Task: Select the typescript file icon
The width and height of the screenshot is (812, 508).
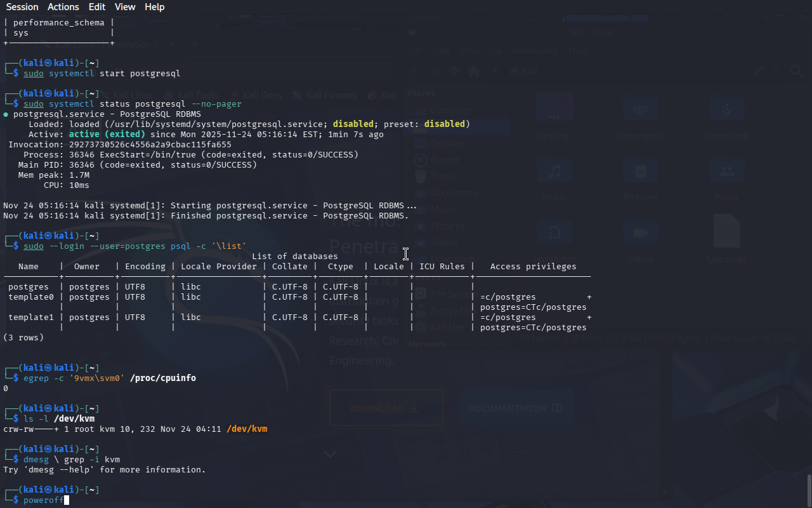Action: click(726, 232)
